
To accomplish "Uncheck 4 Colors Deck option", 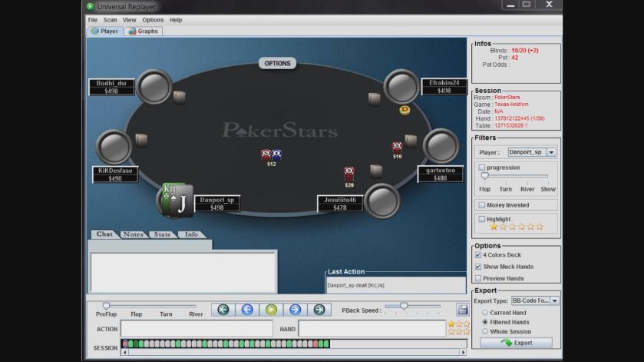I will (478, 255).
